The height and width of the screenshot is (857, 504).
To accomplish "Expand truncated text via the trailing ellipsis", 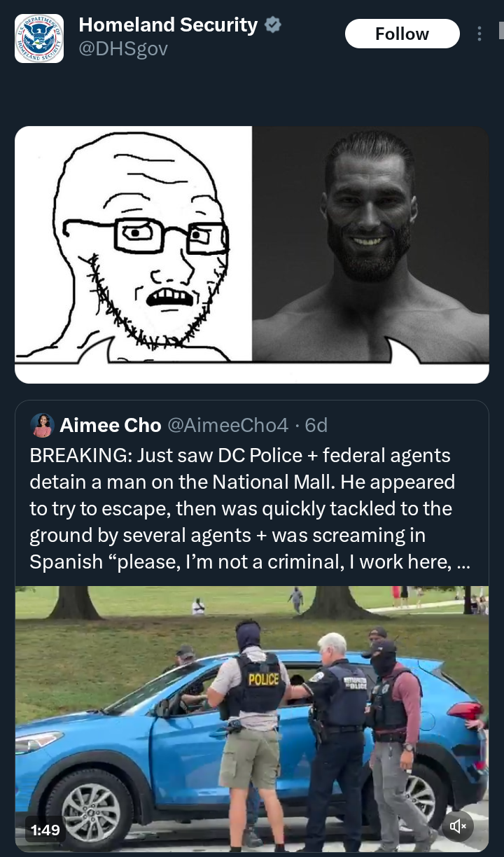I will click(463, 562).
